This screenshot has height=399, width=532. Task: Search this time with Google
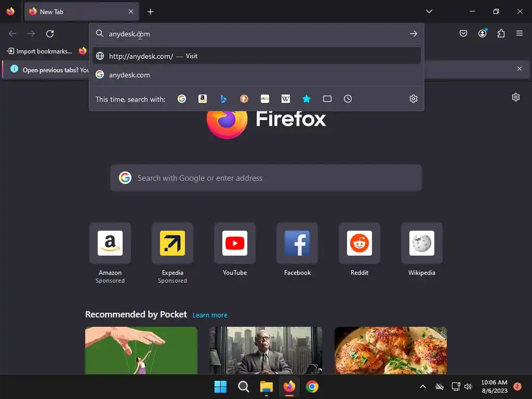[x=182, y=99]
